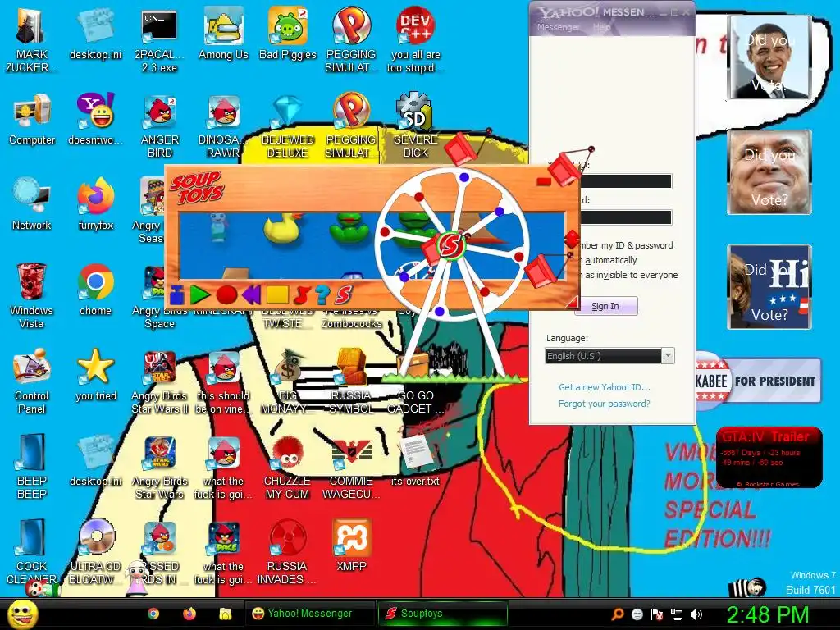
Task: Select the Yahoo doesntwo... desktop icon
Action: pyautogui.click(x=95, y=120)
